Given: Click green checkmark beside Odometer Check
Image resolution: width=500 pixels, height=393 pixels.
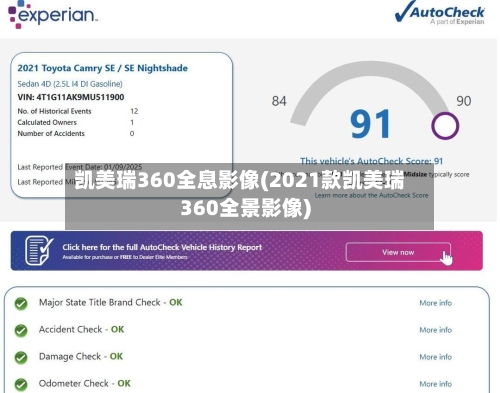Looking at the screenshot, I should [x=21, y=384].
